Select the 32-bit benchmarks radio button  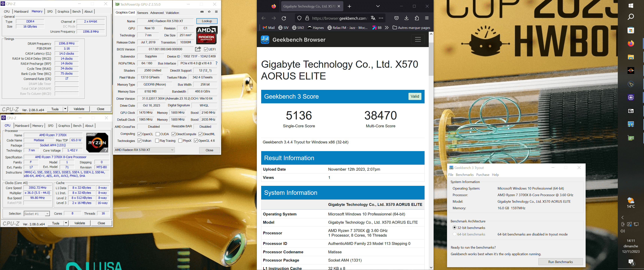coord(454,228)
